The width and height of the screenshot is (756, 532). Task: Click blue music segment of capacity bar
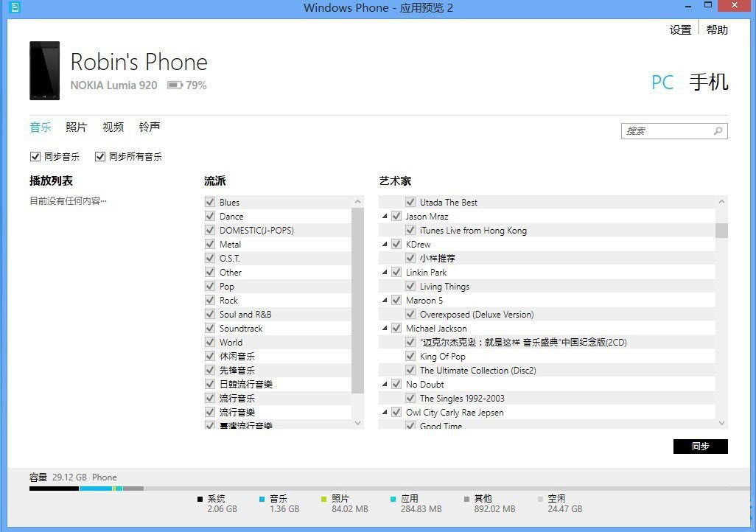(96, 489)
